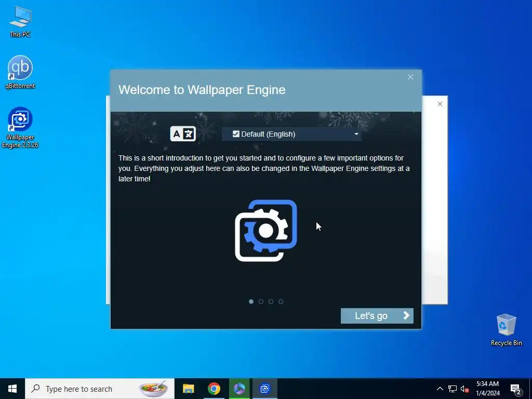
Task: Click the Steam icon in the language dropdown
Action: (236, 134)
